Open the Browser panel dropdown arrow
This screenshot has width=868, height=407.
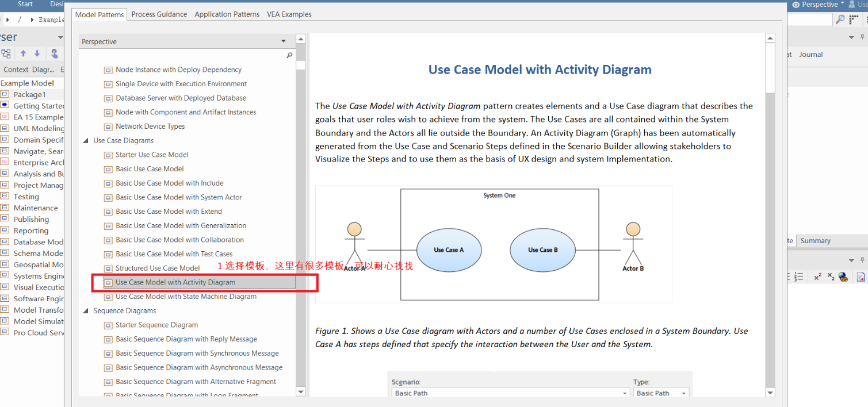click(x=60, y=37)
